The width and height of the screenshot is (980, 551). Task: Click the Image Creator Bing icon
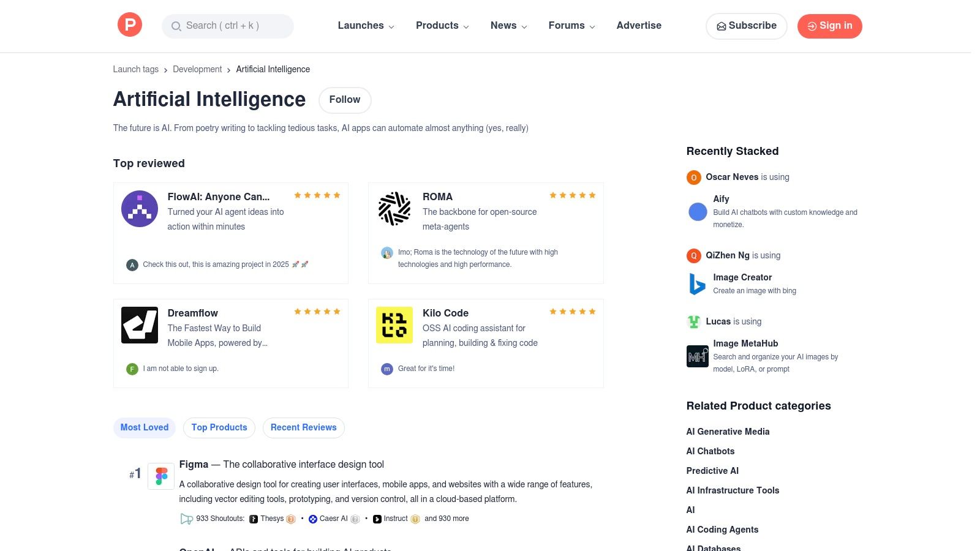click(x=697, y=284)
